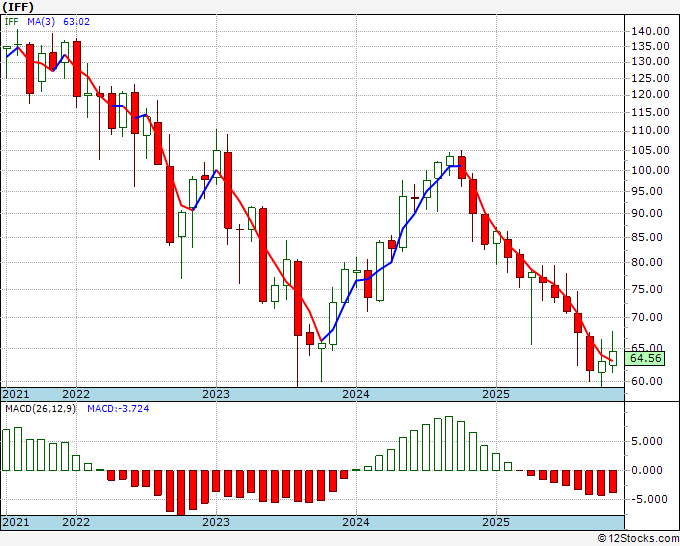Image resolution: width=680 pixels, height=546 pixels.
Task: Click the 105.00 price axis label
Action: pos(650,150)
